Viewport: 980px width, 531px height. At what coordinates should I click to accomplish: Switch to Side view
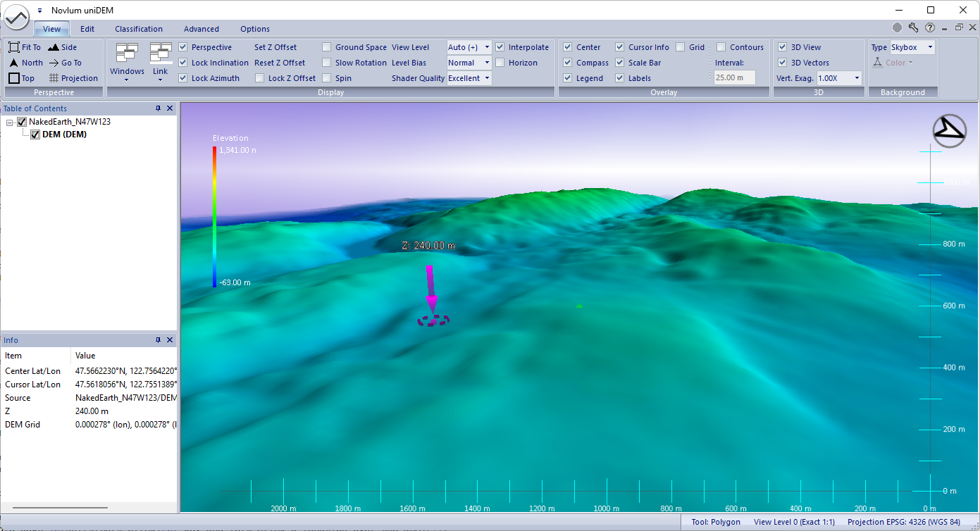[x=63, y=47]
